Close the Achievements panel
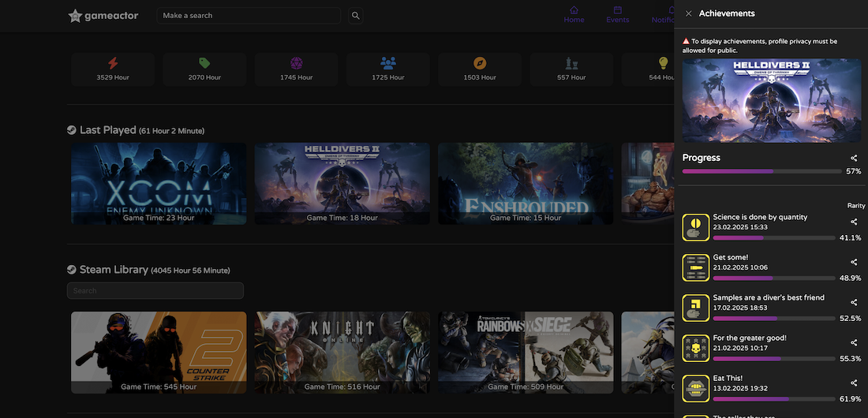Image resolution: width=868 pixels, height=418 pixels. (x=689, y=13)
